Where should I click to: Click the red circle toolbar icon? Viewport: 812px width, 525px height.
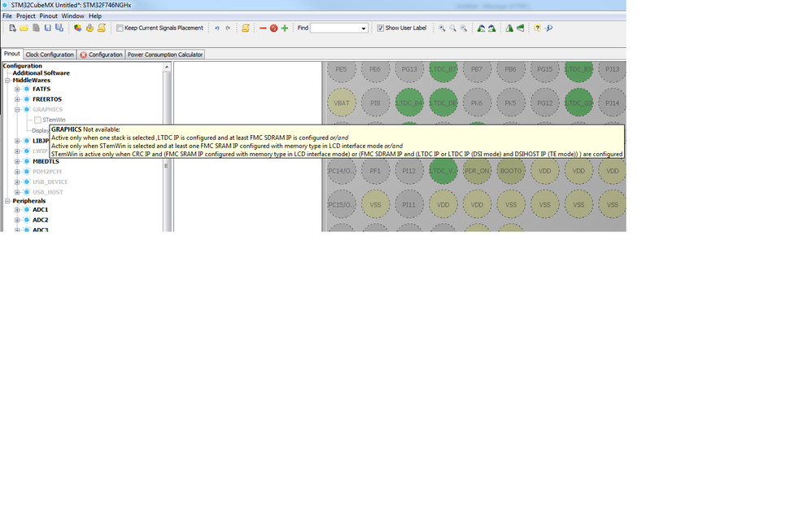(273, 28)
